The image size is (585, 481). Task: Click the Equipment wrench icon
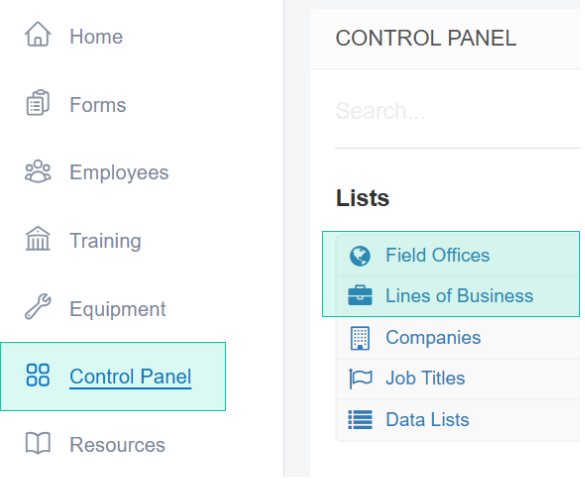[x=38, y=307]
